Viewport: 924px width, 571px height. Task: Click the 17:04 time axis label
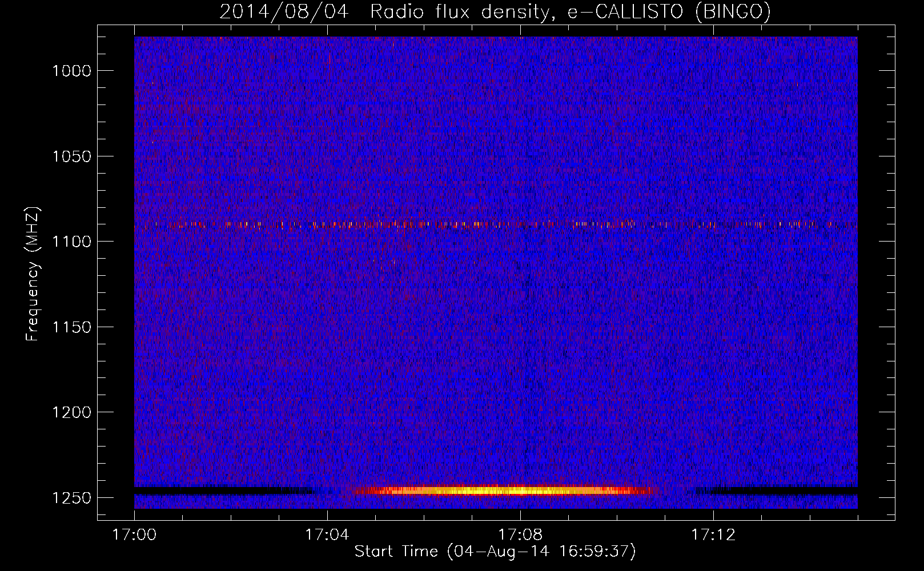pyautogui.click(x=327, y=535)
